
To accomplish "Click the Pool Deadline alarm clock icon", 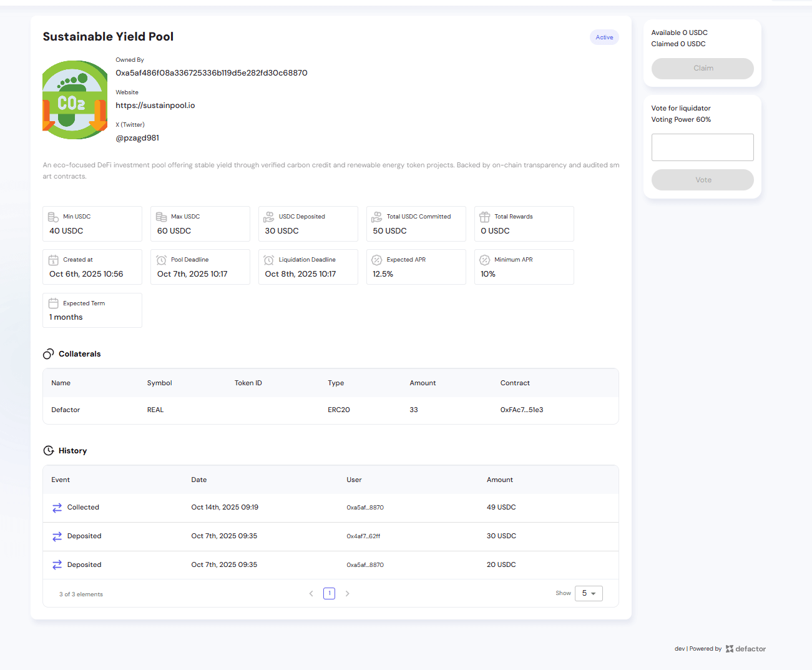I will (x=161, y=260).
